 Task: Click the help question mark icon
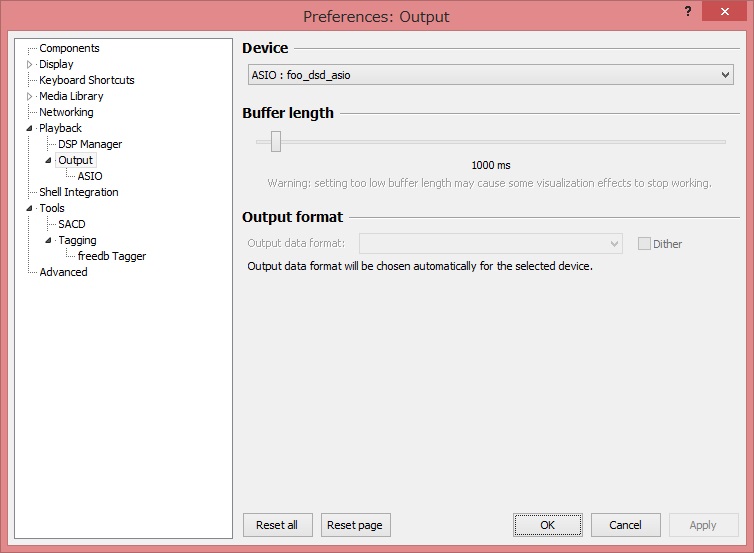688,11
